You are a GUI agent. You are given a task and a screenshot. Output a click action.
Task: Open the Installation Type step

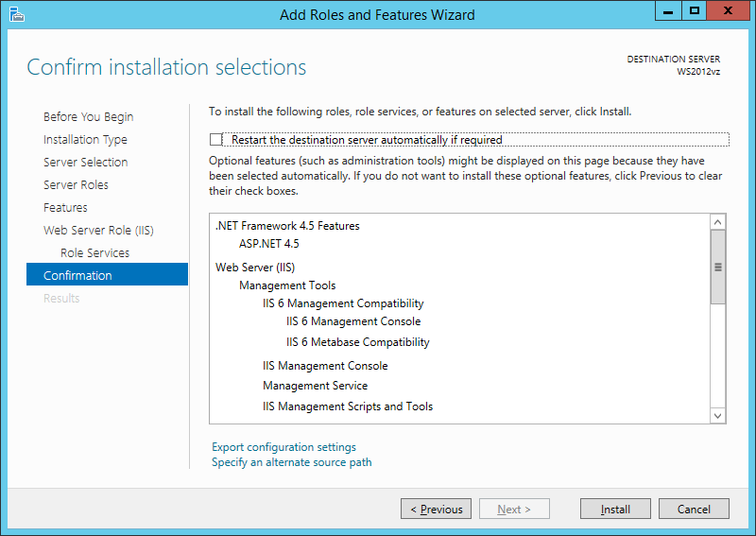[85, 140]
